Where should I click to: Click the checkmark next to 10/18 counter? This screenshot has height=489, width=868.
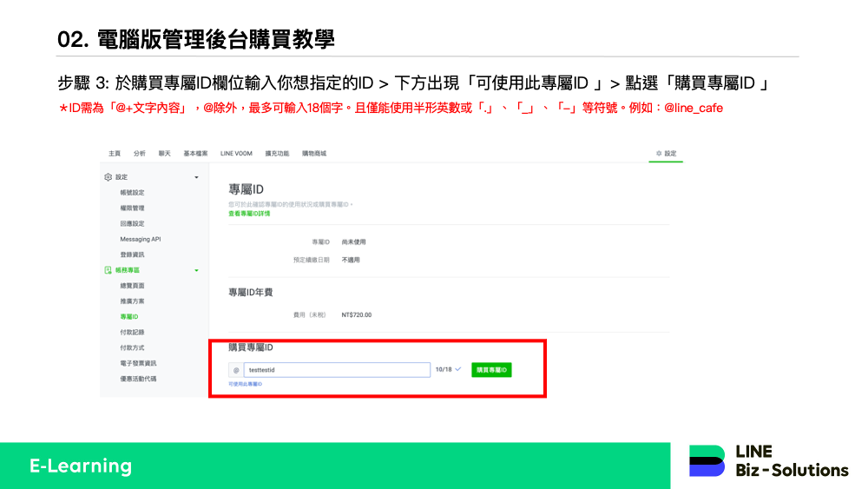[457, 369]
